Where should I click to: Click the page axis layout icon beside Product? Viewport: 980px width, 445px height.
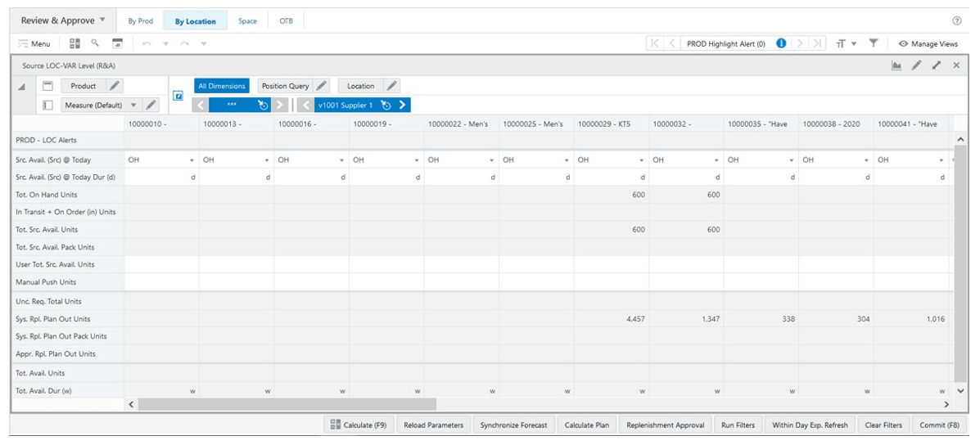click(47, 86)
